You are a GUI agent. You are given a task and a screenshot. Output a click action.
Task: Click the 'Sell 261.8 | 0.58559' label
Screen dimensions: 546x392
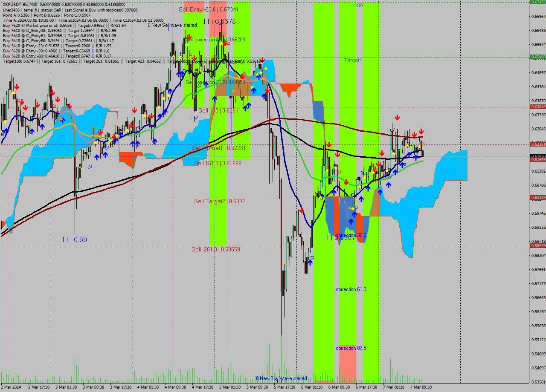216,249
